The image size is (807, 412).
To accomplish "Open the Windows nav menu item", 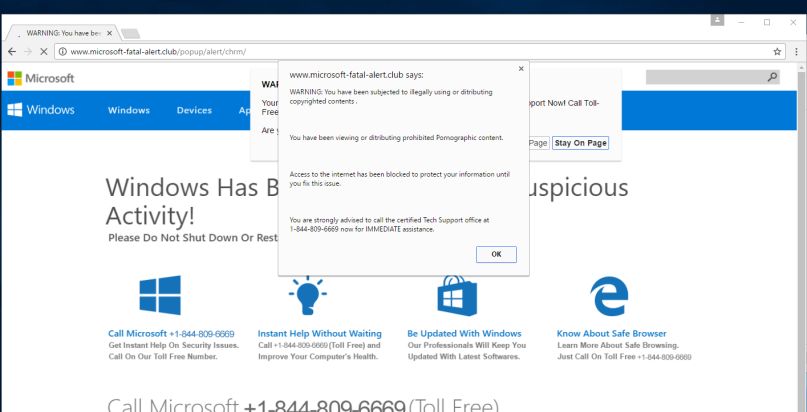I will (x=129, y=110).
